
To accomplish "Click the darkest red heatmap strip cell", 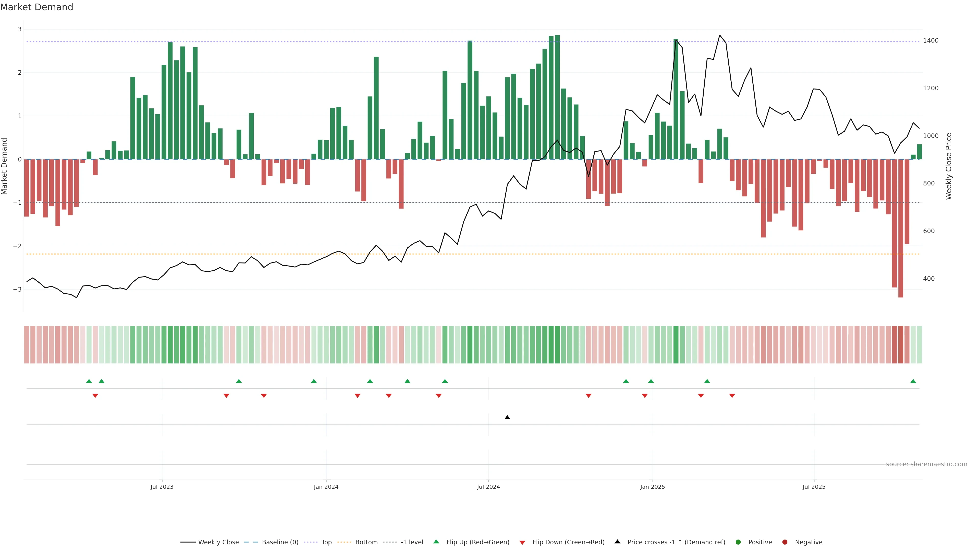I will [900, 345].
